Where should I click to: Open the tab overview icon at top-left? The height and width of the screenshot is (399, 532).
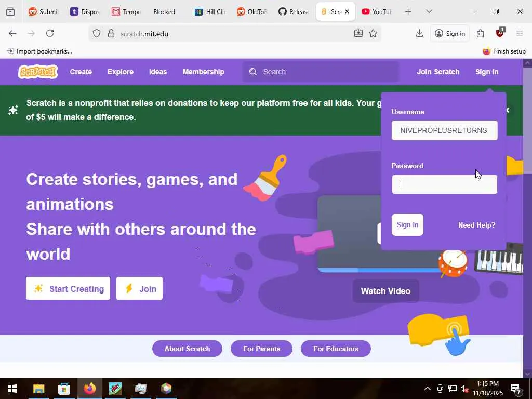(10, 11)
